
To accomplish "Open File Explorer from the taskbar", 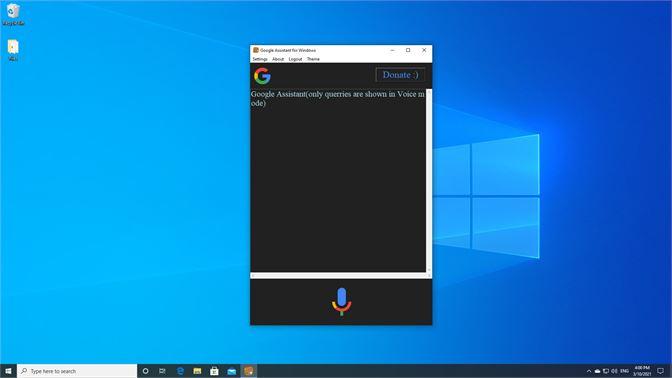I will coord(197,371).
